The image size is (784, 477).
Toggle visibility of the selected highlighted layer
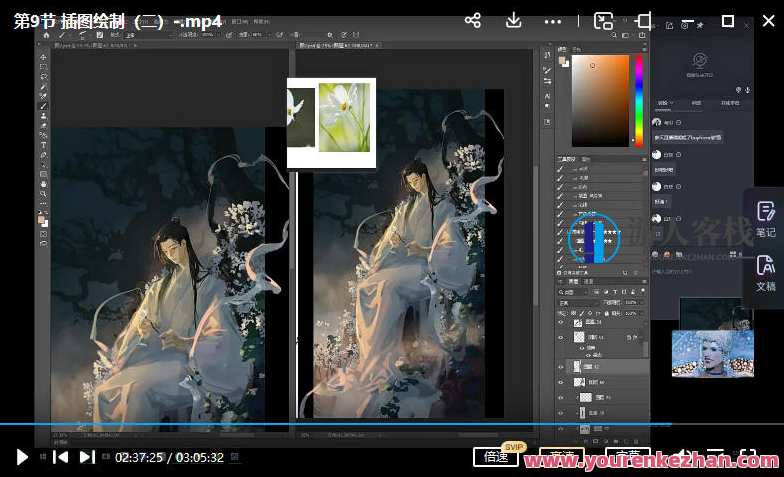point(560,367)
